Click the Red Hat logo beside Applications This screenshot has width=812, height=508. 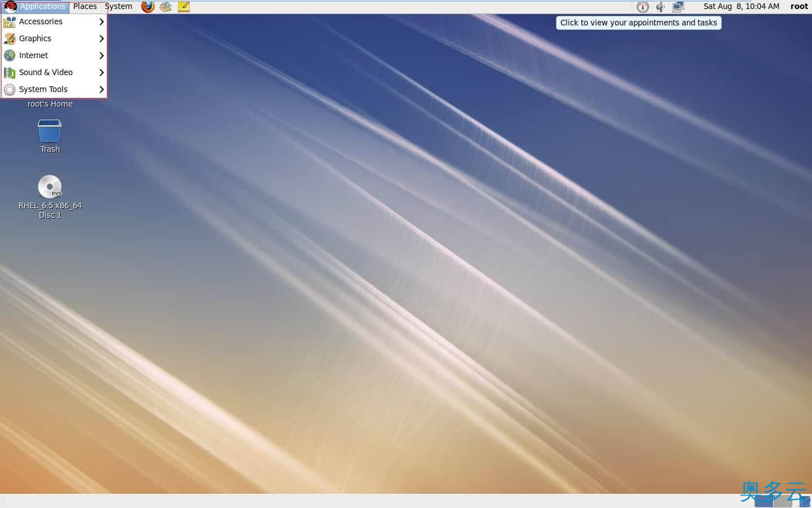pos(10,7)
